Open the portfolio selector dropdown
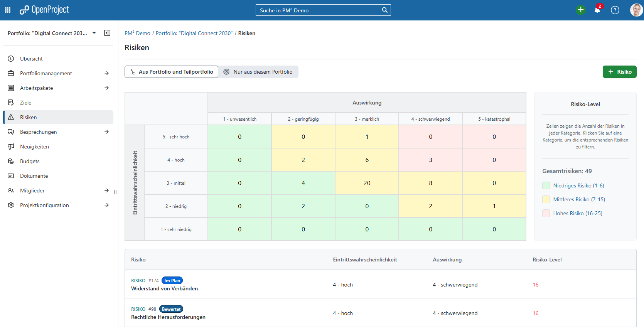This screenshot has height=327, width=644. coord(94,33)
